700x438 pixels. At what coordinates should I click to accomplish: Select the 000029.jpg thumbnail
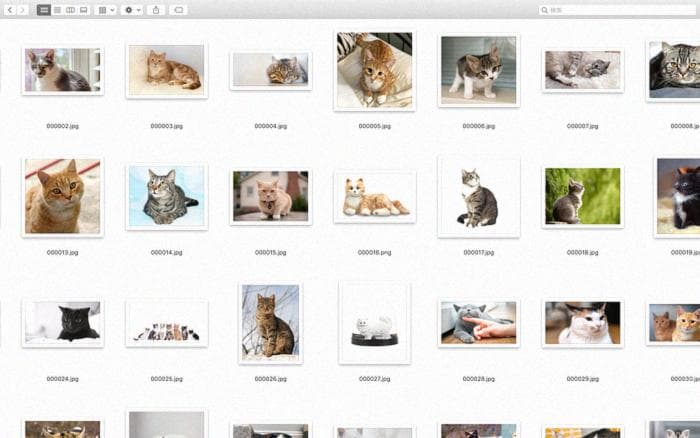tap(583, 322)
